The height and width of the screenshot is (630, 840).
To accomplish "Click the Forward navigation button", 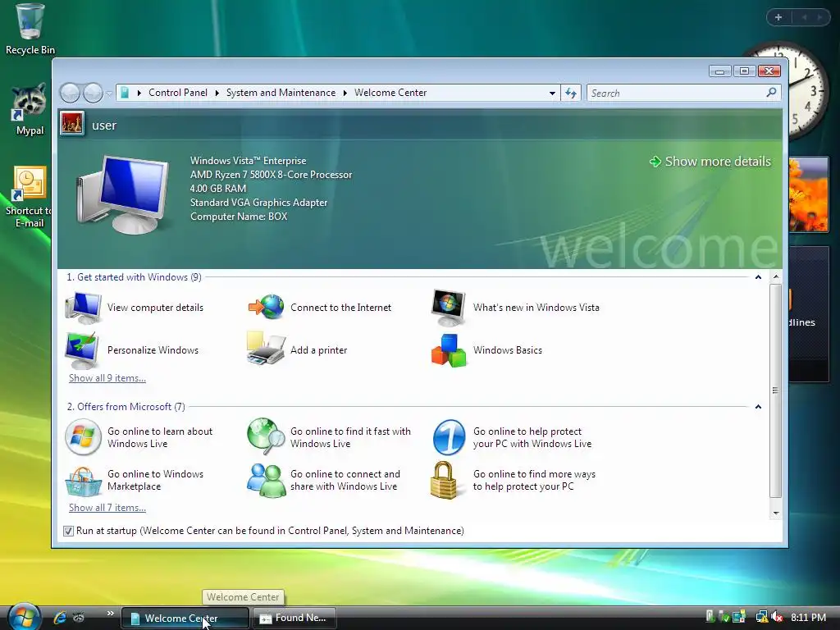I will [x=94, y=94].
